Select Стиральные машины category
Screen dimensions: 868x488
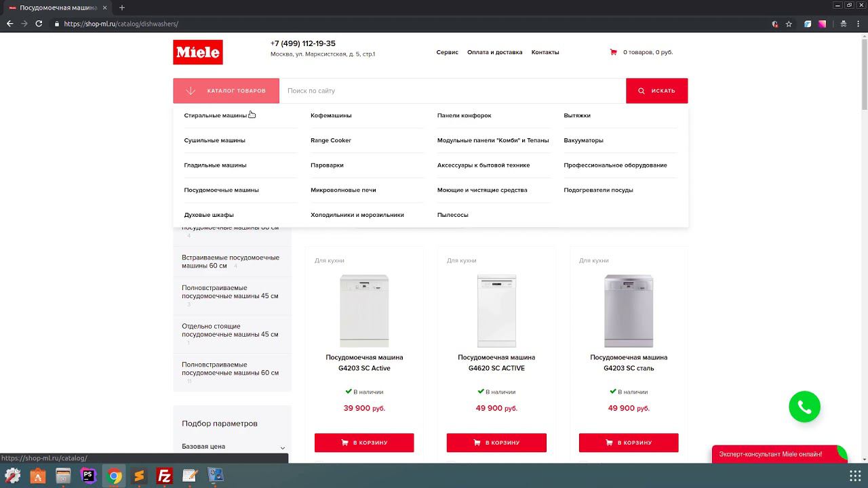pos(216,115)
